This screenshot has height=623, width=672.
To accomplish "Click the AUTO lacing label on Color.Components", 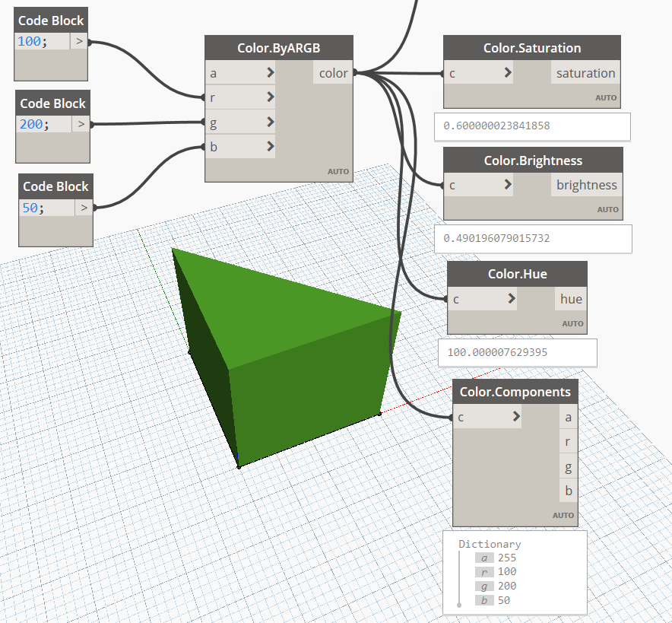I will (563, 516).
